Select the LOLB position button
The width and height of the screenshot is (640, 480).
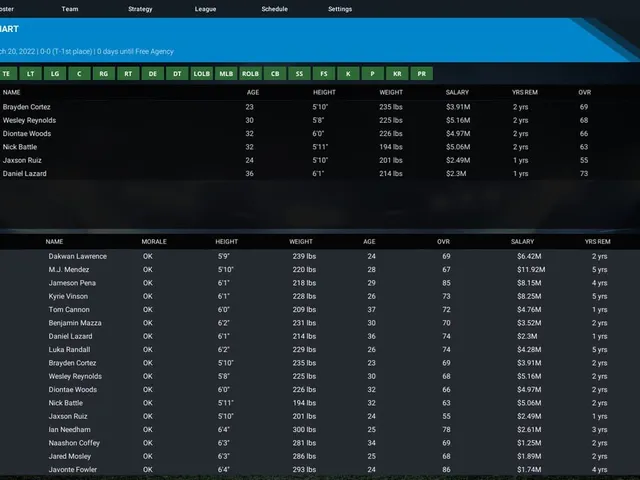(x=202, y=74)
